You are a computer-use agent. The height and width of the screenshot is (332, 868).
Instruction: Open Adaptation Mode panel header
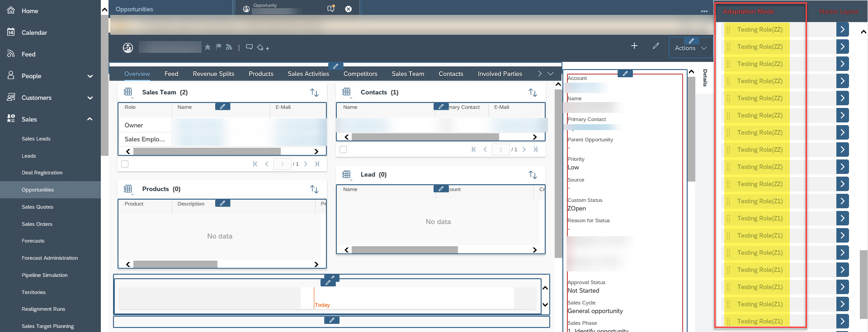pos(748,11)
